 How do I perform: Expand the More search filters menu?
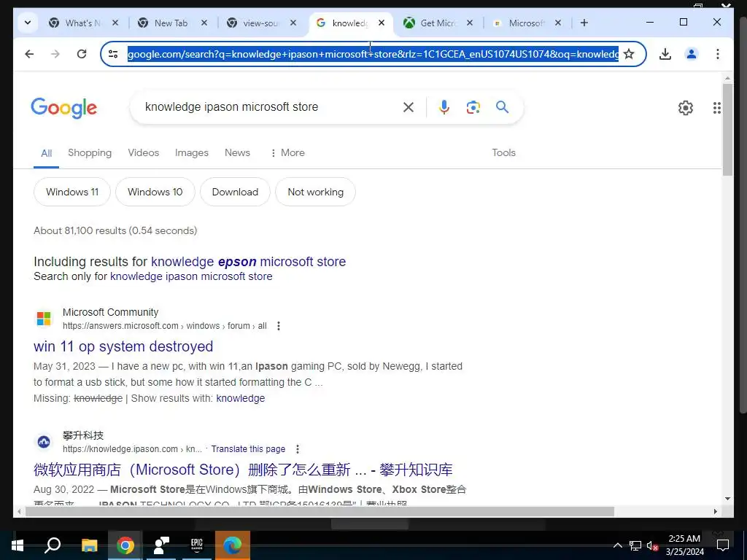pyautogui.click(x=287, y=153)
